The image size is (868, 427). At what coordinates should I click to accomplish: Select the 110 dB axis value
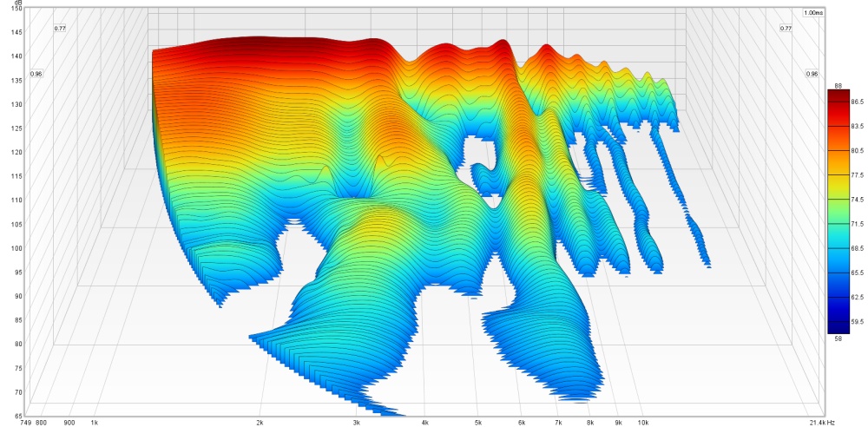coord(16,200)
